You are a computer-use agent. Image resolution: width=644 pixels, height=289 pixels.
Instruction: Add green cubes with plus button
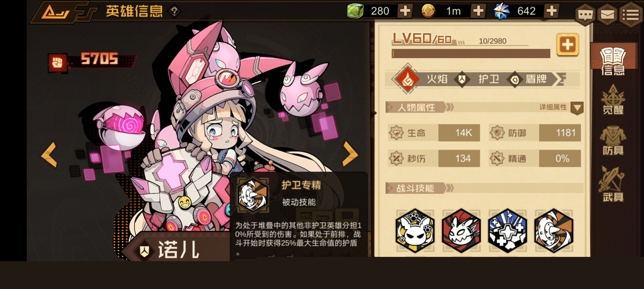click(x=405, y=11)
